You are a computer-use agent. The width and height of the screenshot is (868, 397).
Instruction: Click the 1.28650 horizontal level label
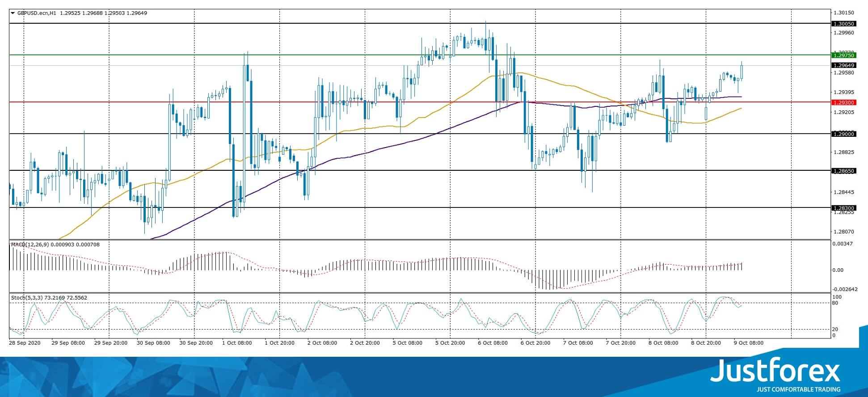click(843, 171)
